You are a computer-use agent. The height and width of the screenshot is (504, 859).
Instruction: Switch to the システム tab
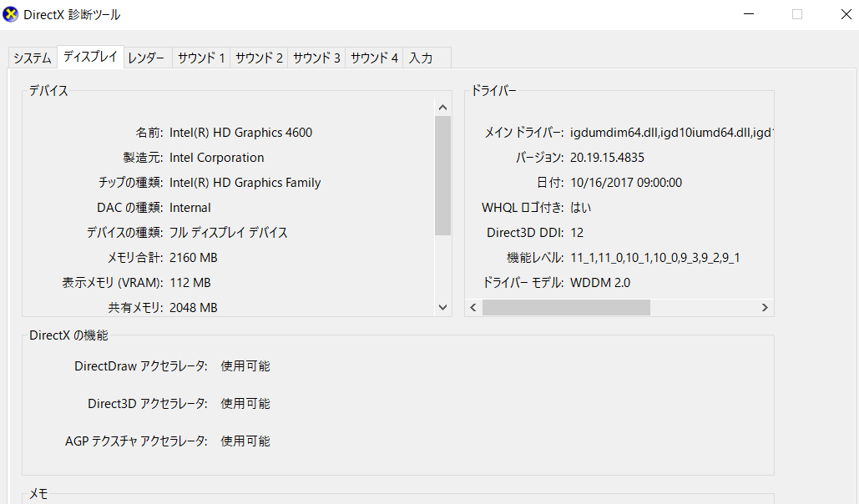(x=33, y=58)
